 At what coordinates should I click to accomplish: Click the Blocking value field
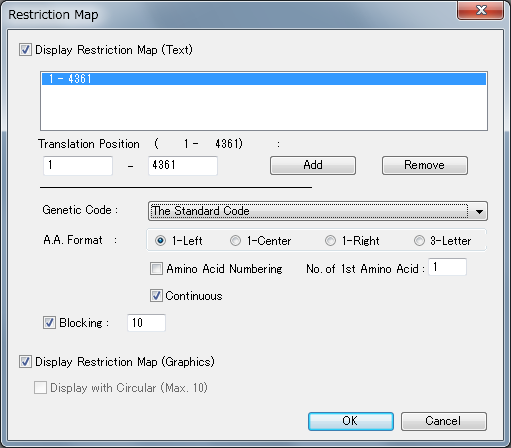[146, 323]
